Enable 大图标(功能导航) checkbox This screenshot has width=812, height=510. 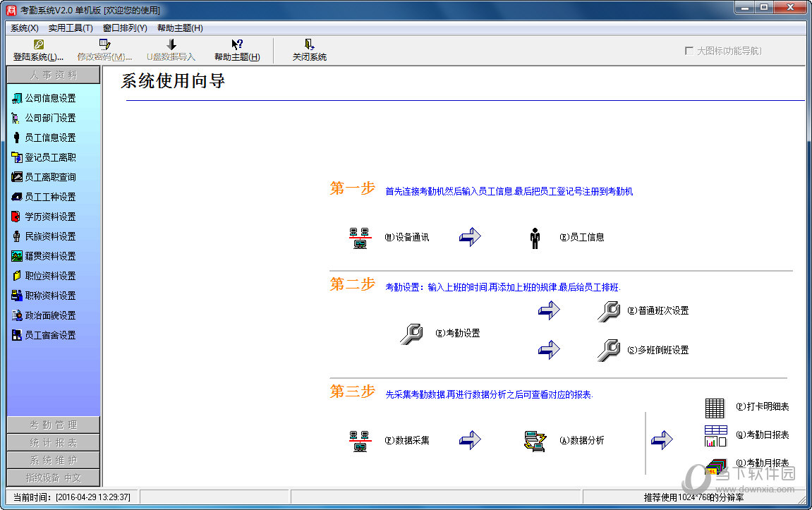(689, 51)
